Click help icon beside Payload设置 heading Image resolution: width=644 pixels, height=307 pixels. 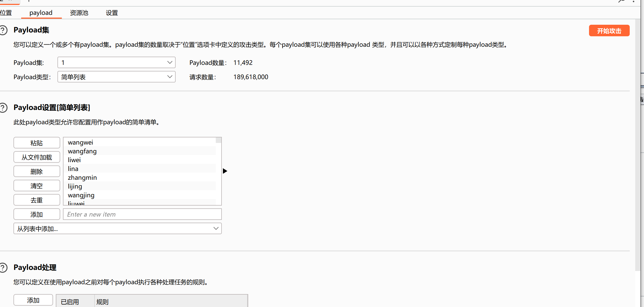[x=3, y=107]
